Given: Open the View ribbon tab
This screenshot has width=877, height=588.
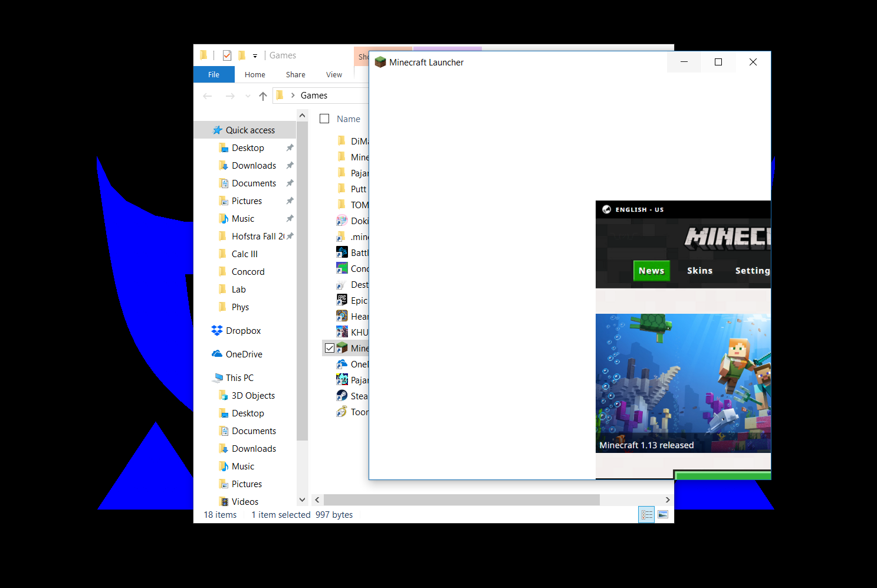Looking at the screenshot, I should click(x=334, y=74).
